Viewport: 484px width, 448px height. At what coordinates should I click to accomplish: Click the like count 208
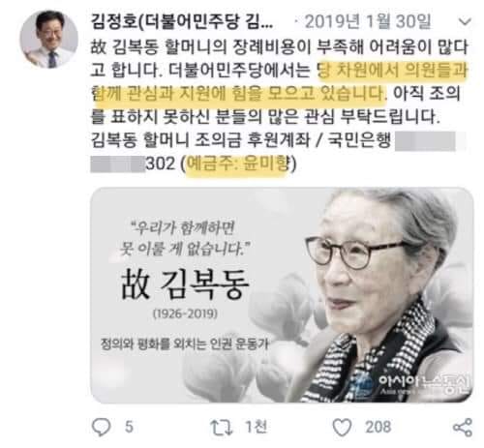point(378,427)
